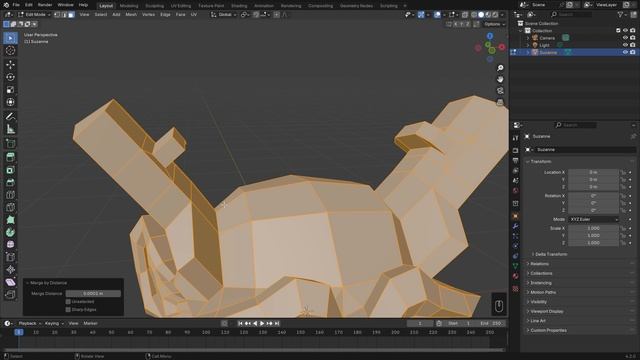Screen dimensions: 640x360
Task: Activate the Shear tool
Action: (11, 282)
